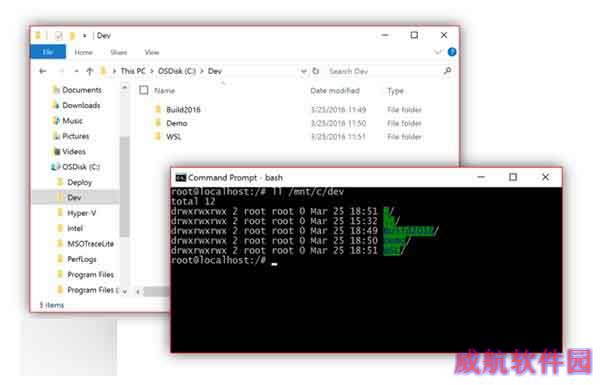The width and height of the screenshot is (600, 385).
Task: Open the File menu tab
Action: (48, 52)
